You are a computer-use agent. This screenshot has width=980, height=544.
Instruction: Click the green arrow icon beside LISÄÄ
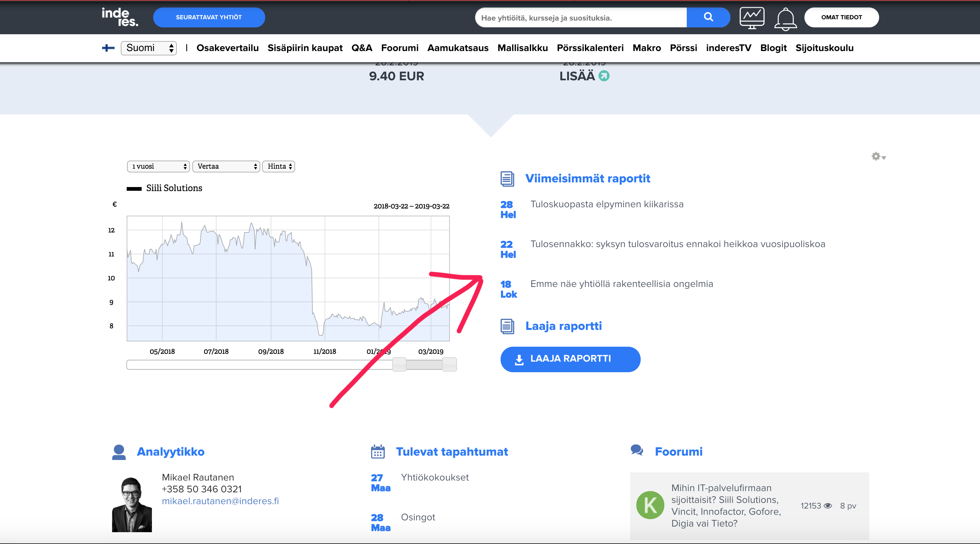(604, 76)
